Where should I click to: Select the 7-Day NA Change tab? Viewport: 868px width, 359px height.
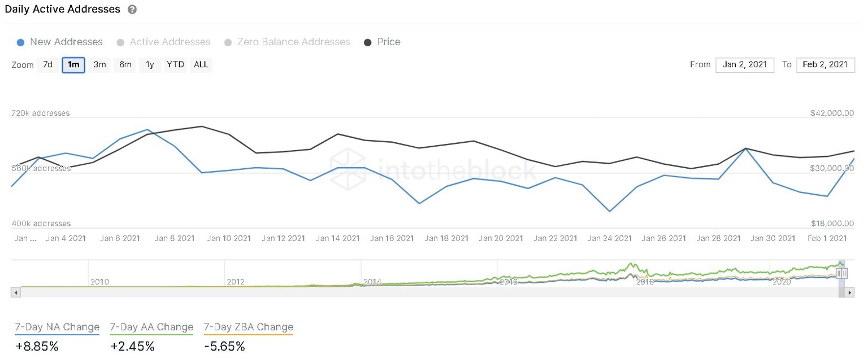[x=57, y=327]
